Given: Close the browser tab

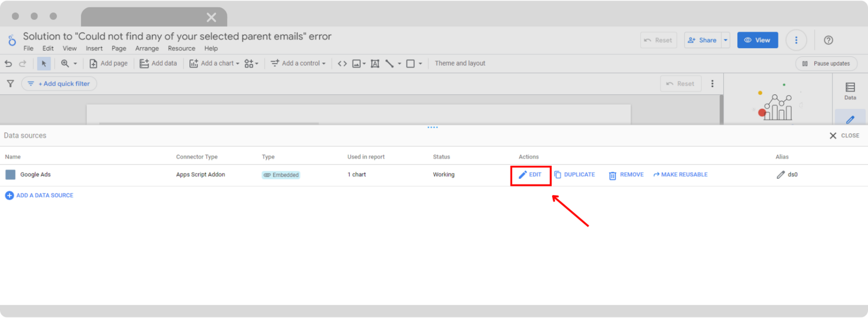Looking at the screenshot, I should (x=212, y=17).
